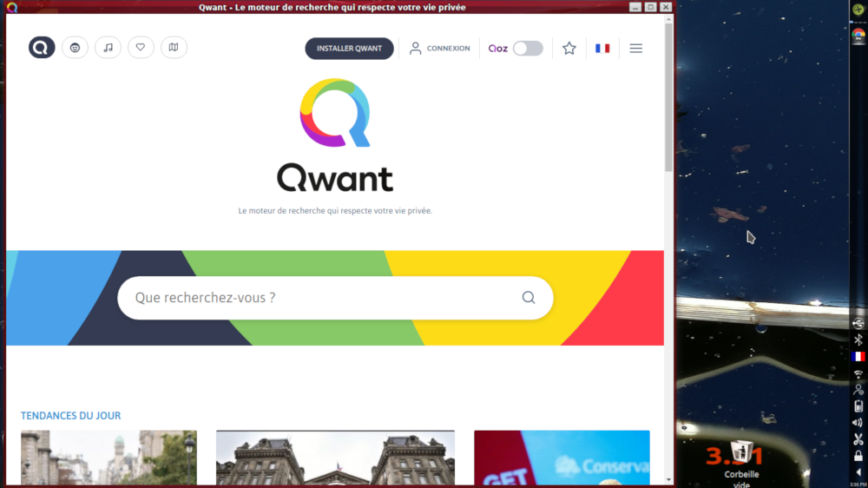868x488 pixels.
Task: Minimize the Qwant window
Action: [x=635, y=7]
